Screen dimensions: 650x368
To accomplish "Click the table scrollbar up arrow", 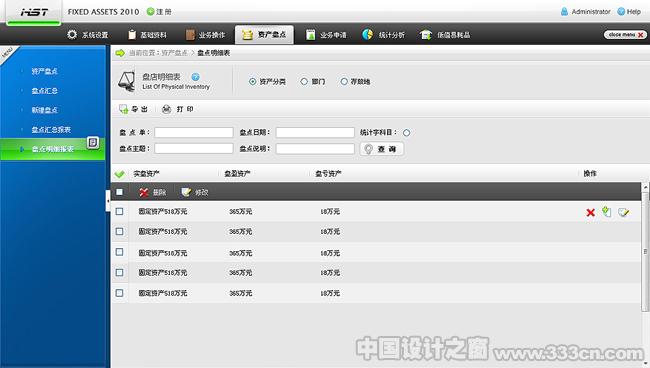I will tap(645, 186).
